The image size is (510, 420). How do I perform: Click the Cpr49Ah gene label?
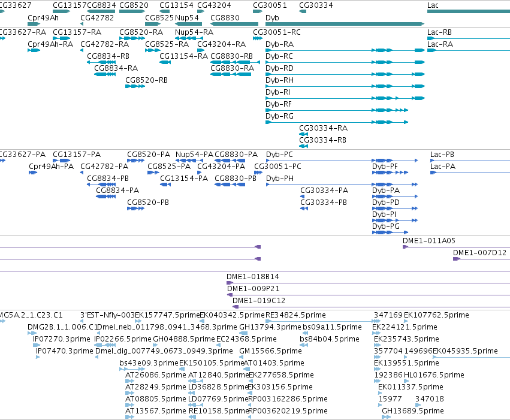pyautogui.click(x=43, y=17)
